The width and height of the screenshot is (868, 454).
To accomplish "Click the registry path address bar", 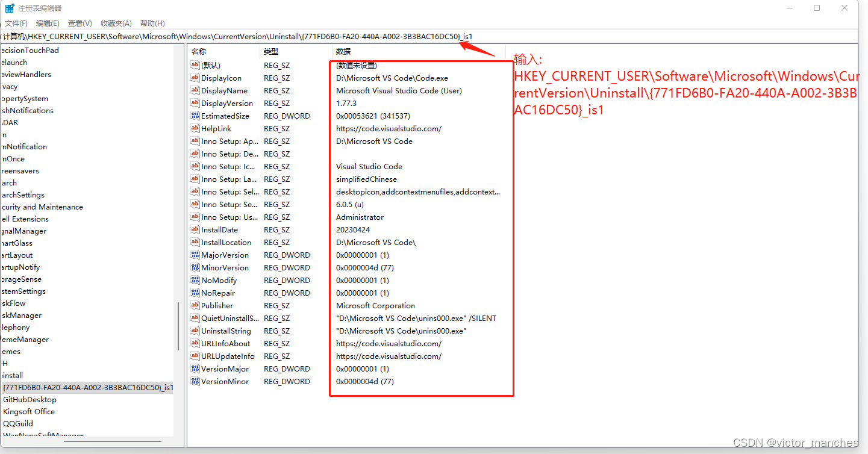I will click(429, 36).
